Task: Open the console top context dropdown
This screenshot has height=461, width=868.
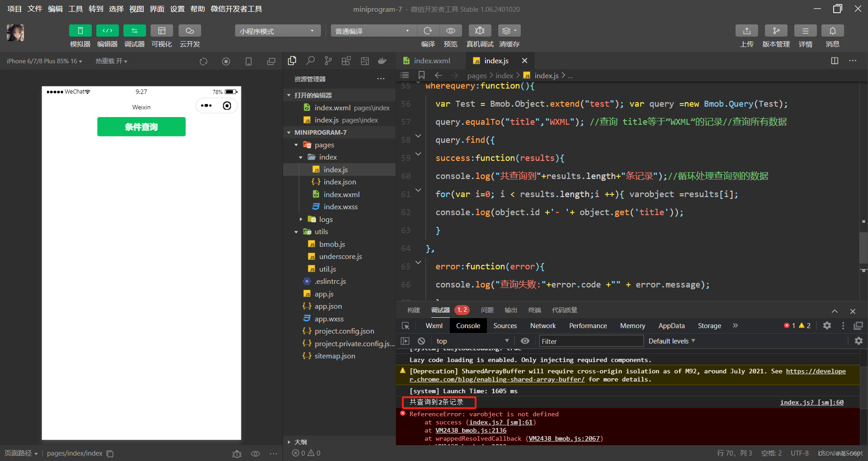Action: [x=472, y=341]
